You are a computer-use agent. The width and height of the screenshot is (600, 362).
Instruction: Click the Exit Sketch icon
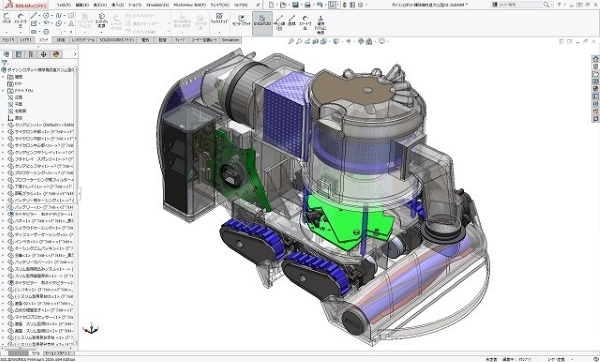tap(7, 18)
